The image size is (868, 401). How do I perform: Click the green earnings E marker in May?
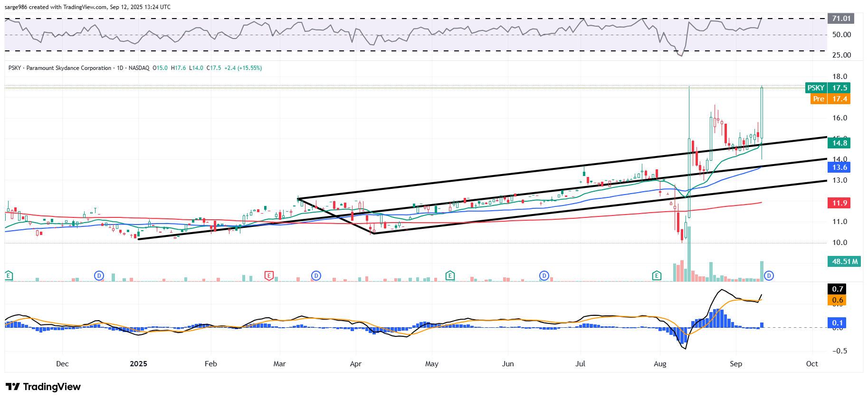click(x=450, y=275)
